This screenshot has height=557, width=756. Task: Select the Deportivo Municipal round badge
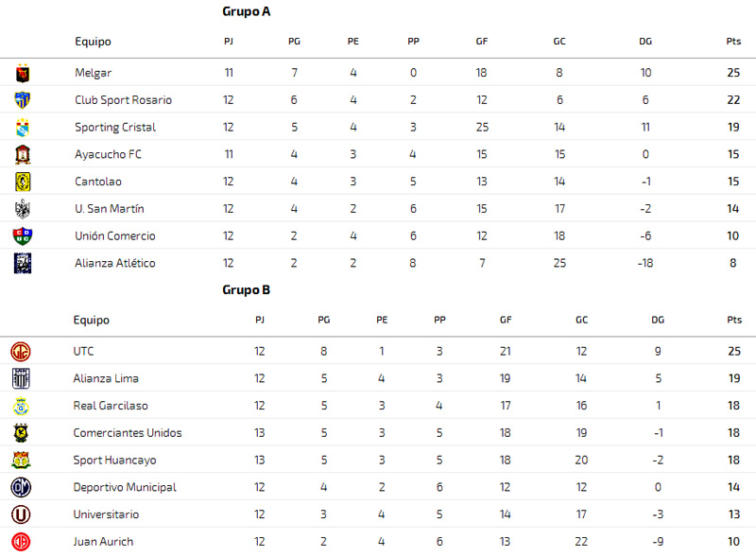[x=21, y=488]
